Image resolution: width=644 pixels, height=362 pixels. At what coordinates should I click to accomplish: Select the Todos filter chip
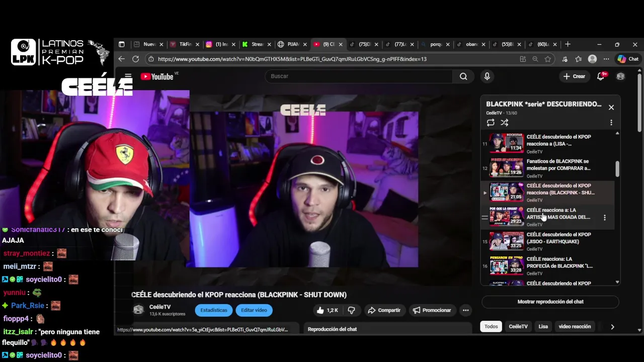pos(491,326)
